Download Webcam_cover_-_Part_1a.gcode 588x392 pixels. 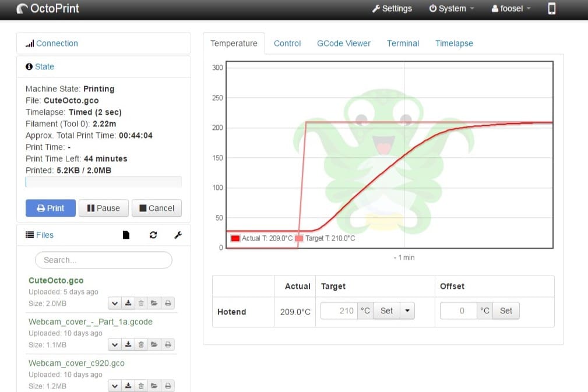click(128, 344)
